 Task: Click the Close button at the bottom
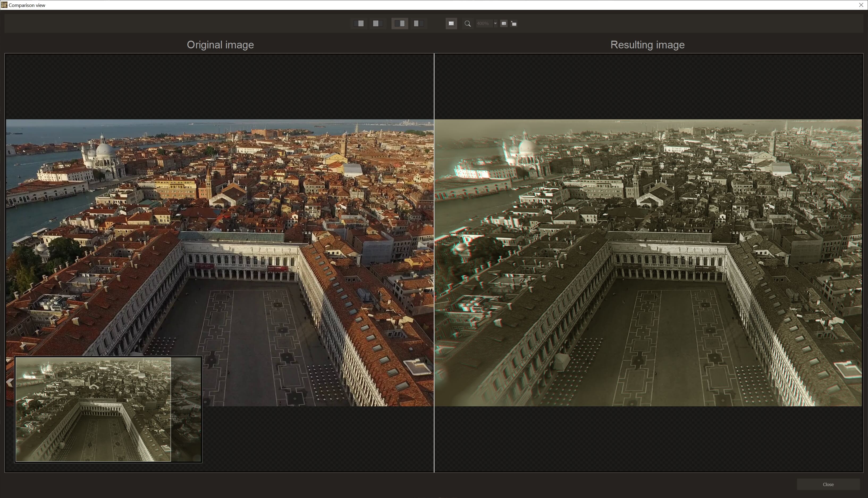[x=828, y=484]
